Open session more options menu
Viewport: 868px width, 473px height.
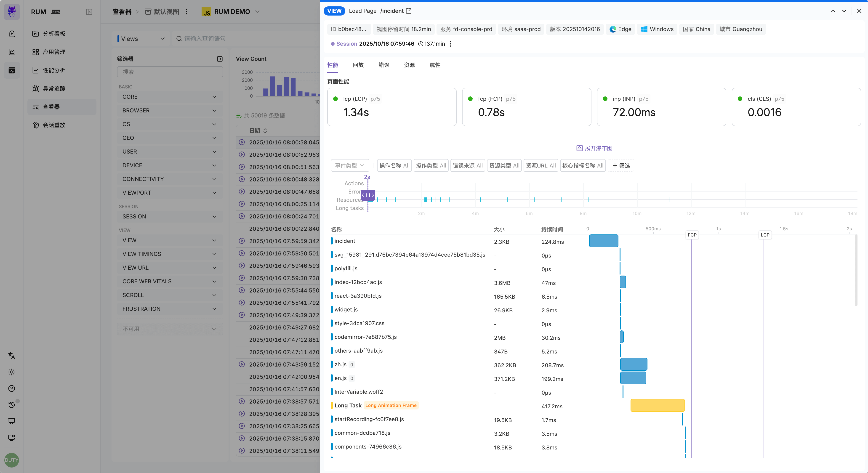coord(450,44)
